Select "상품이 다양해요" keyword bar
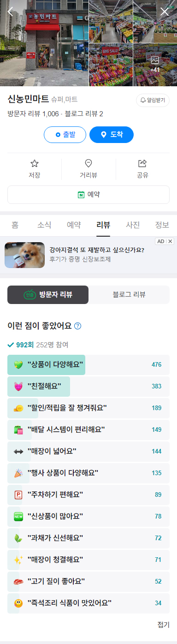 click(x=88, y=364)
